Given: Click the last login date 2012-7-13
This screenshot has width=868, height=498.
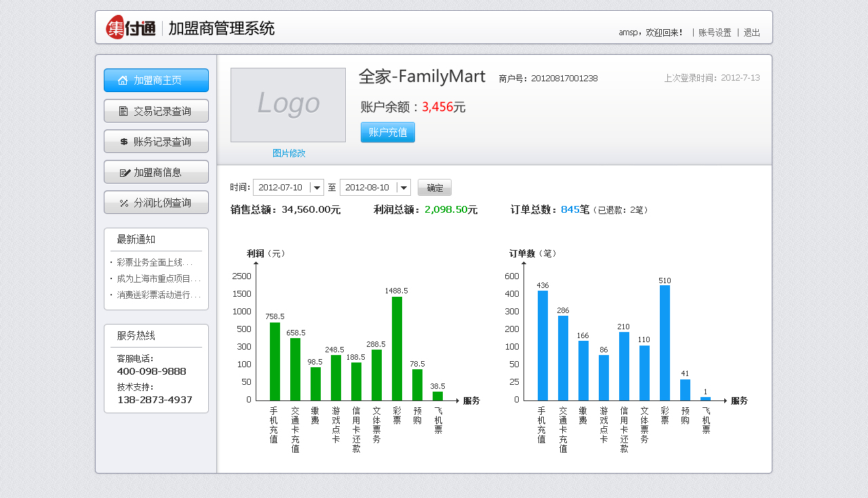Looking at the screenshot, I should click(741, 78).
